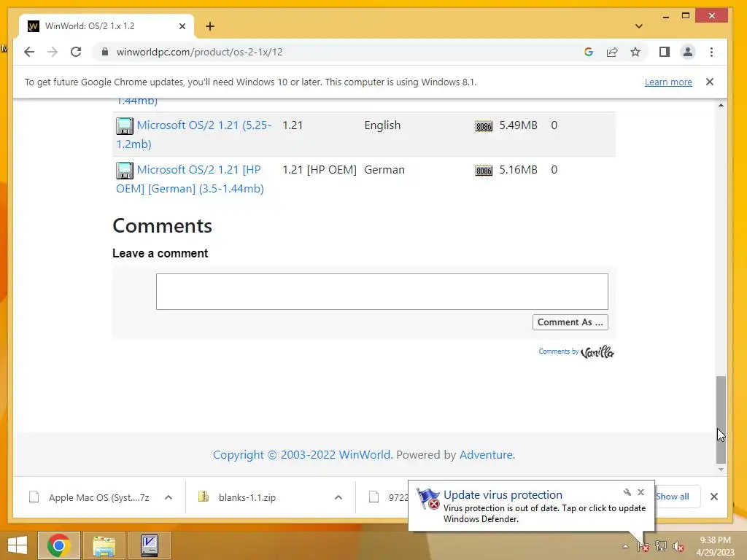The image size is (747, 560).
Task: Open File Explorer from taskbar
Action: (x=104, y=545)
